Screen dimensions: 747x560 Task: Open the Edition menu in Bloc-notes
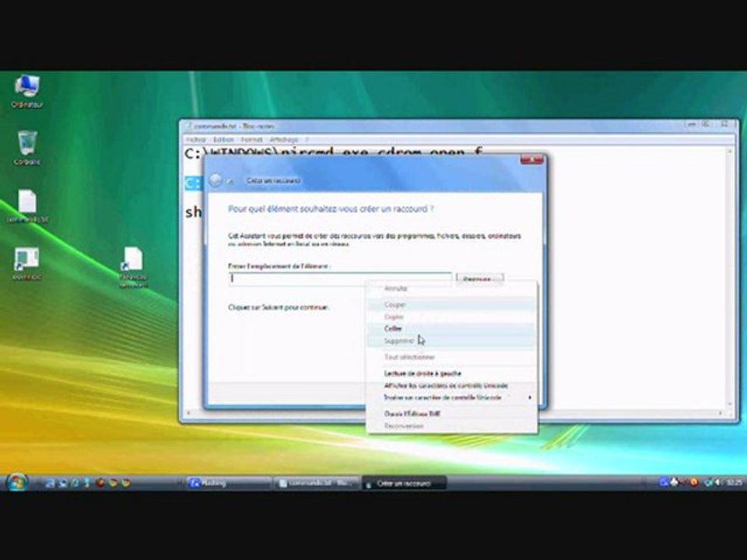[223, 139]
